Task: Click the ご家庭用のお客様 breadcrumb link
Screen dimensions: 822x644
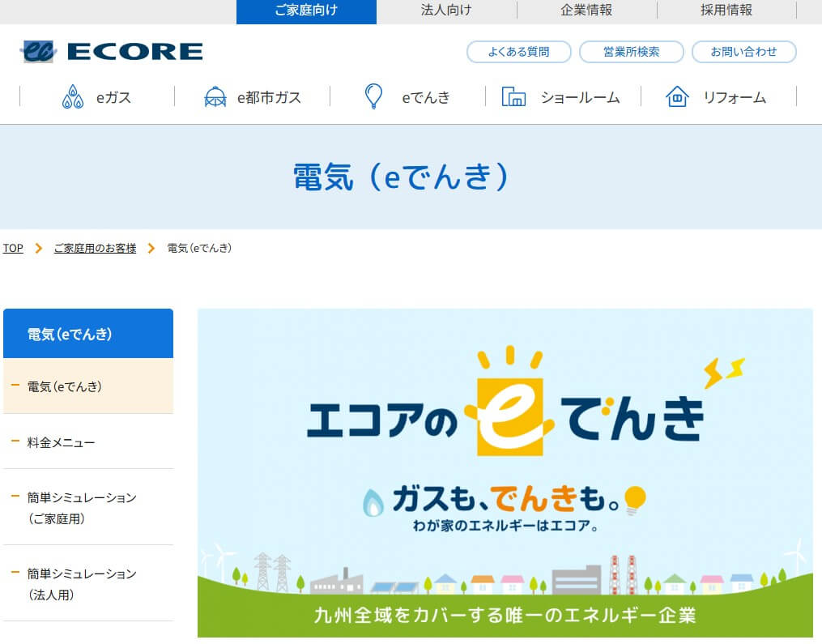Action: coord(95,248)
